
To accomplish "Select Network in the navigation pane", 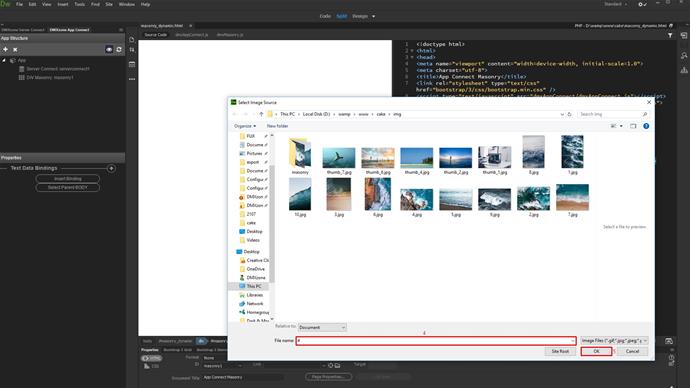I will pyautogui.click(x=251, y=304).
